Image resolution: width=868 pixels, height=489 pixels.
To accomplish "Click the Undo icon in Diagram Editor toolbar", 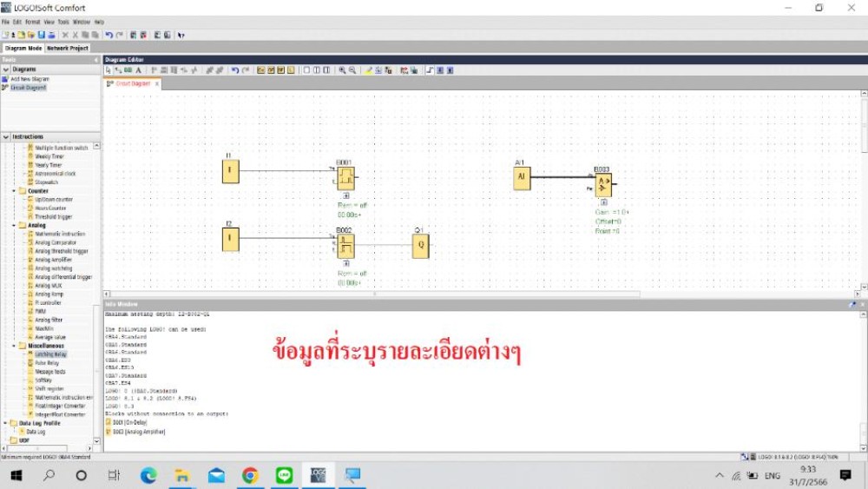I will [235, 70].
